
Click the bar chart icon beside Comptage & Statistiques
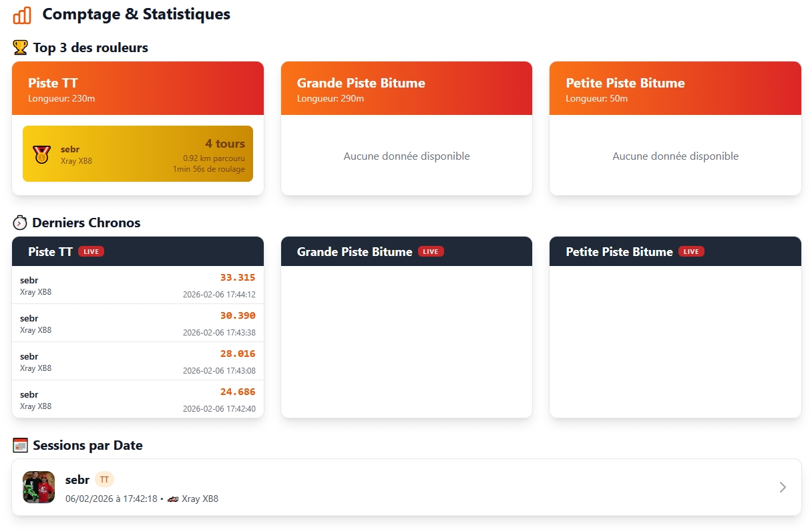pos(22,15)
